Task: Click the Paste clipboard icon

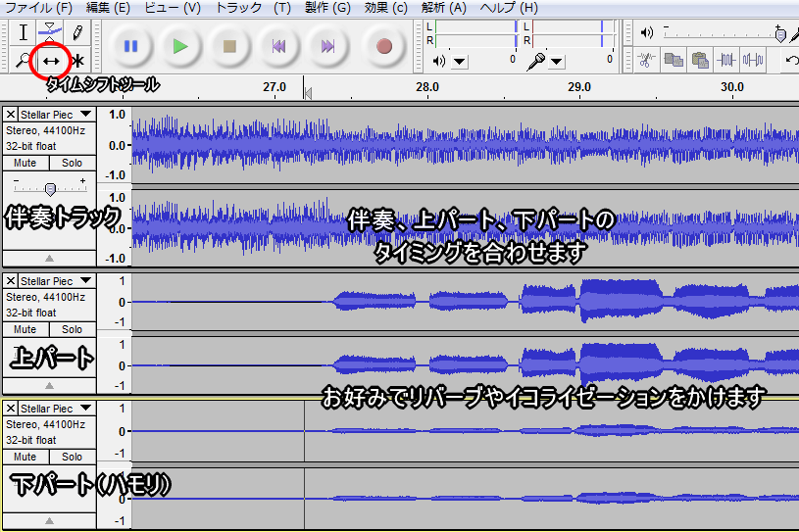Action: point(700,60)
